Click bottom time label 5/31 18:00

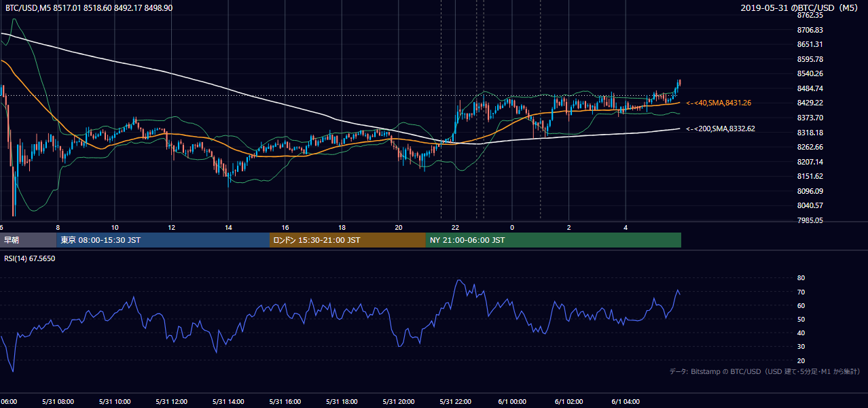tap(342, 402)
